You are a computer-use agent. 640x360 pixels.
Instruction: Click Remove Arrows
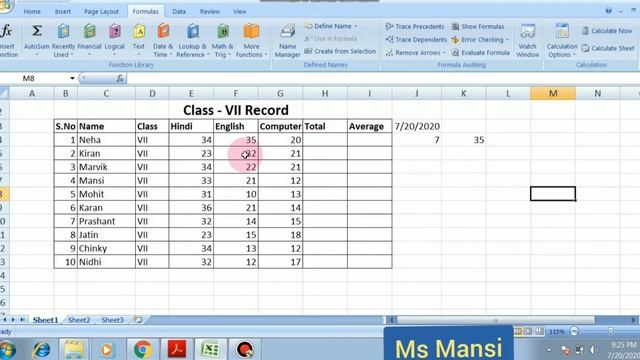coord(415,53)
